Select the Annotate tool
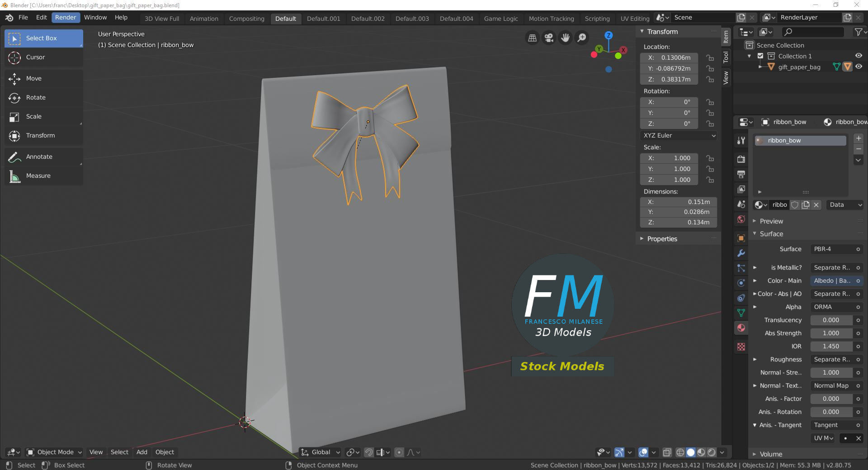Image resolution: width=868 pixels, height=470 pixels. coord(44,157)
